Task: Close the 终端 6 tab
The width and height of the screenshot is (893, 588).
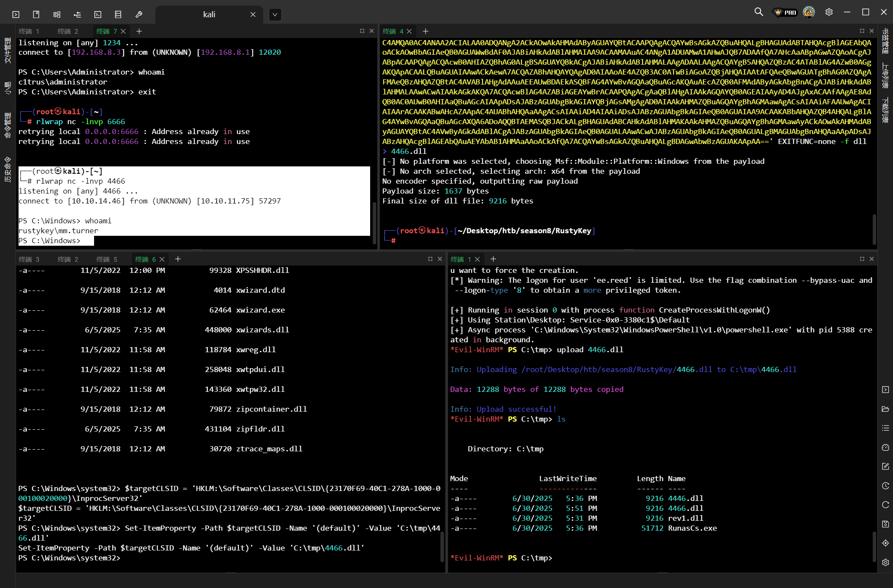Action: pos(162,259)
